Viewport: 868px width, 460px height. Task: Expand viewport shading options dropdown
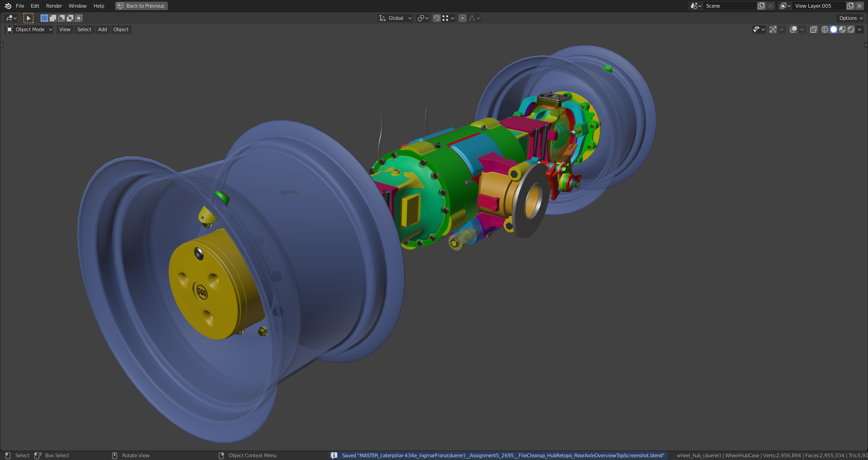(x=859, y=29)
